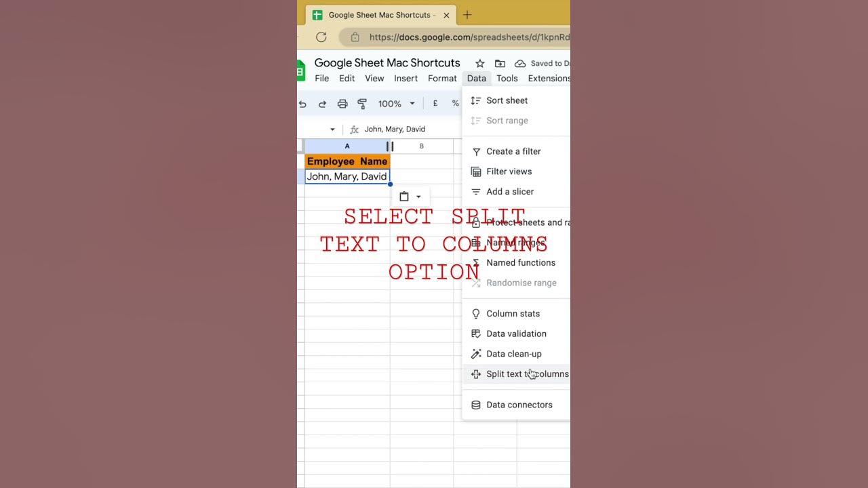The height and width of the screenshot is (488, 868).
Task: Open the Edit menu
Action: (347, 79)
